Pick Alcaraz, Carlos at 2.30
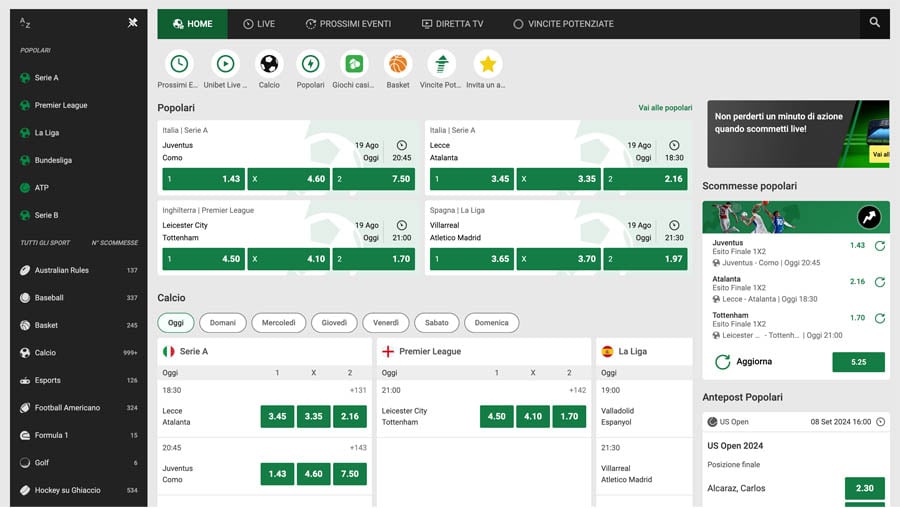This screenshot has height=508, width=900. [864, 488]
